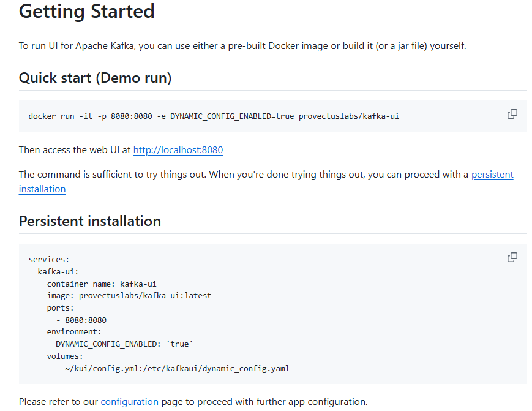The image size is (532, 411).
Task: Click the line 'image: provectuslabs/kafka-ui:latest'
Action: pos(129,296)
